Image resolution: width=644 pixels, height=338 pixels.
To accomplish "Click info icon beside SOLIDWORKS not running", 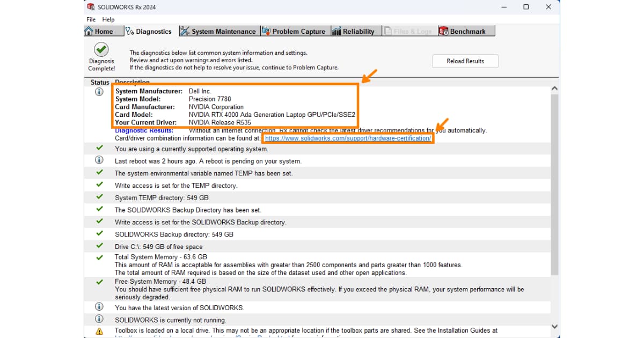I will [99, 319].
